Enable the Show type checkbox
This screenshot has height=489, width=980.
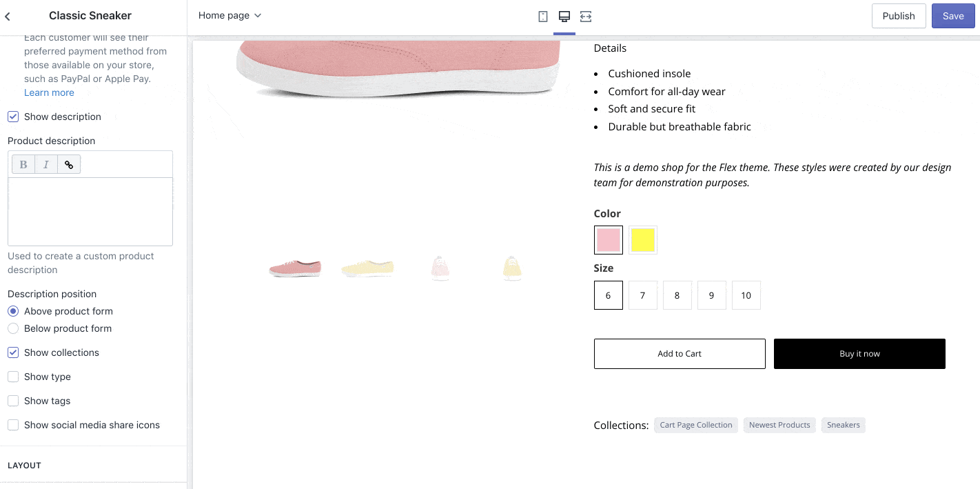coord(13,377)
